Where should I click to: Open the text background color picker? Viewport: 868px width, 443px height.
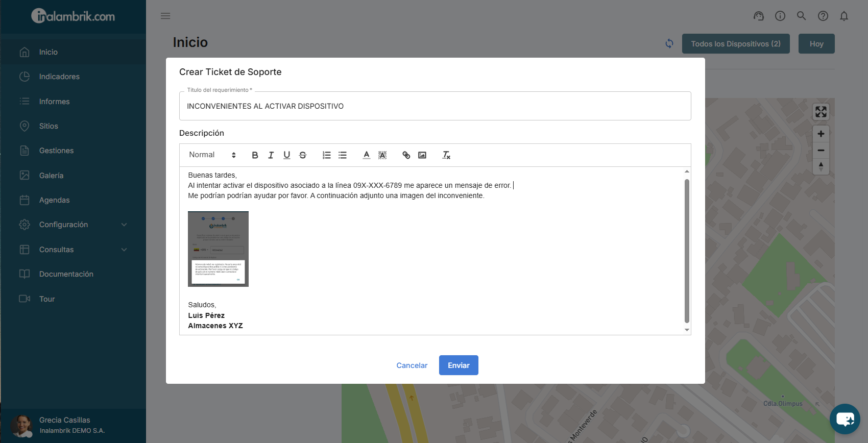[x=382, y=155]
